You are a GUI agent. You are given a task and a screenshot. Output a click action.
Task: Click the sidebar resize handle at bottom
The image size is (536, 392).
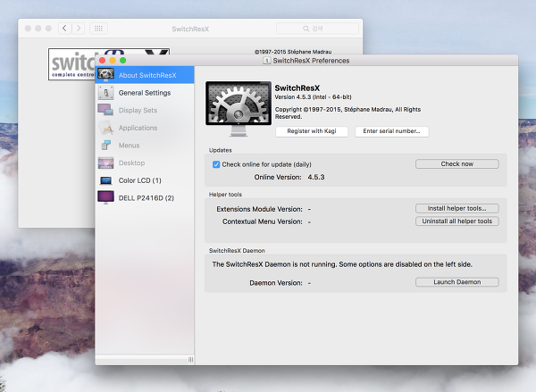point(190,360)
